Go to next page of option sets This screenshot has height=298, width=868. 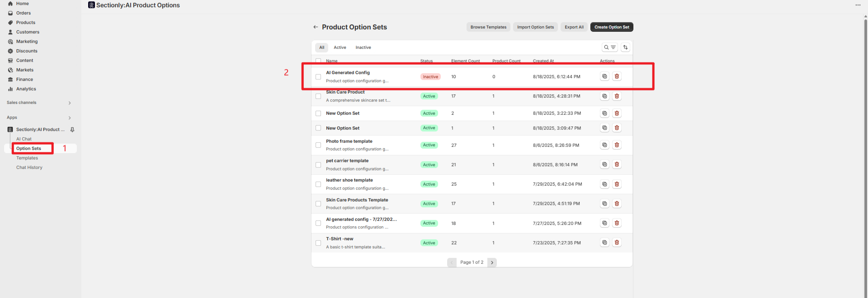[x=492, y=262]
